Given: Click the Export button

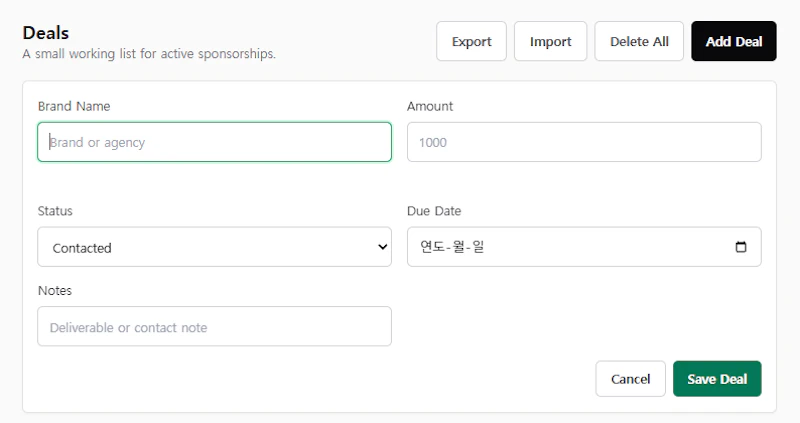Looking at the screenshot, I should tap(471, 41).
